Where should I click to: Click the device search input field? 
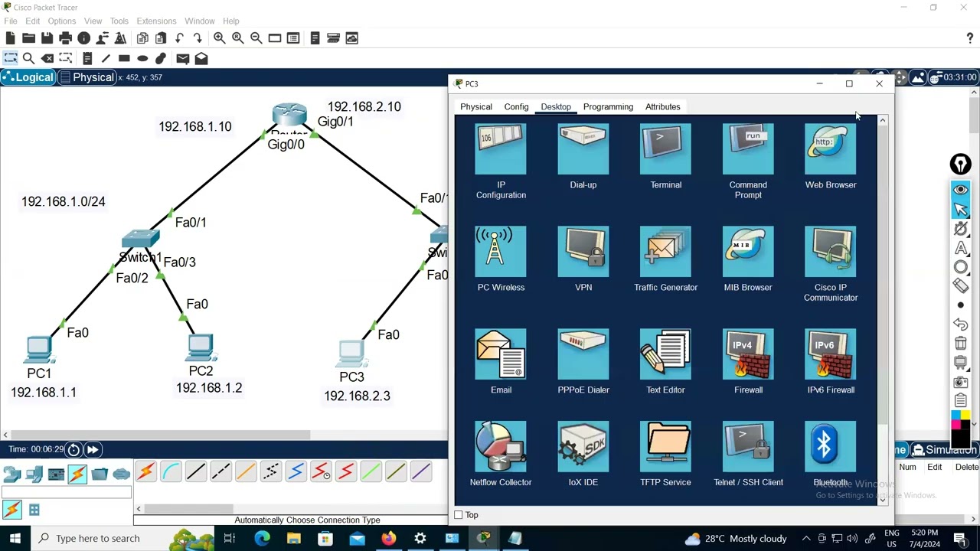(x=67, y=492)
